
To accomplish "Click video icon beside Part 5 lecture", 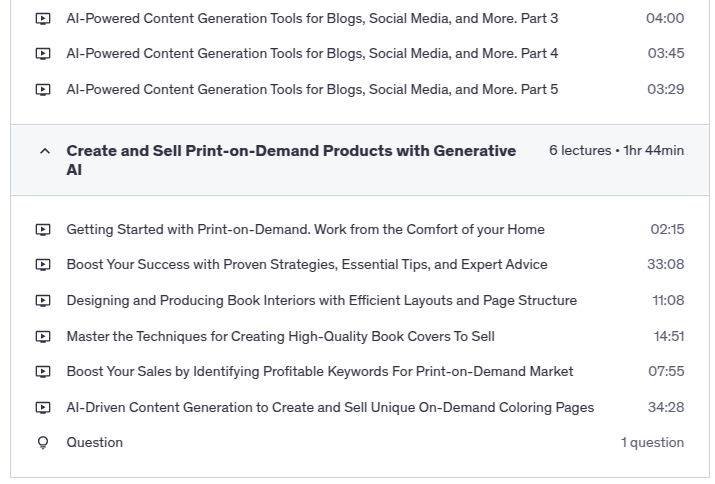I will [x=43, y=90].
